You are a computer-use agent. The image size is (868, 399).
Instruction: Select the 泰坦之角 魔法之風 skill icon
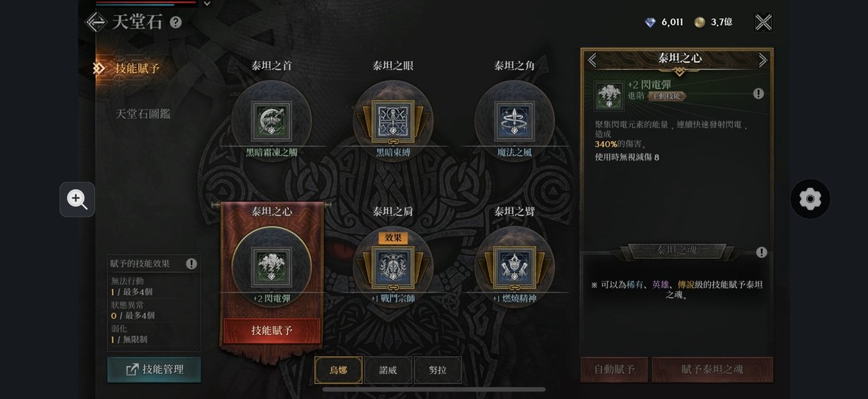point(514,120)
